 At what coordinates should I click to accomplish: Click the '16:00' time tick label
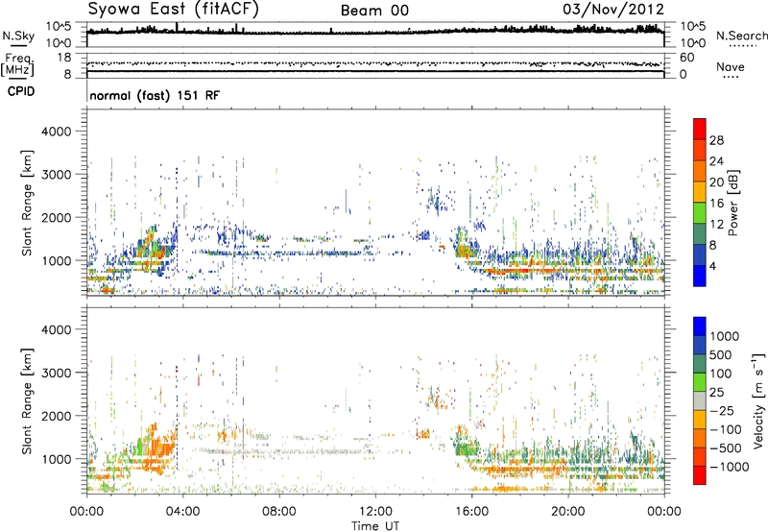[x=471, y=512]
